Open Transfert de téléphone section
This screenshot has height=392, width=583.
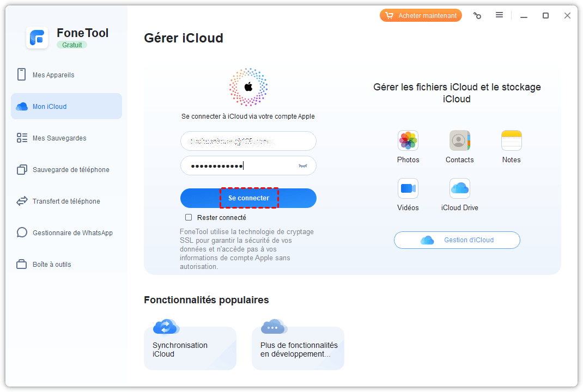coord(66,201)
